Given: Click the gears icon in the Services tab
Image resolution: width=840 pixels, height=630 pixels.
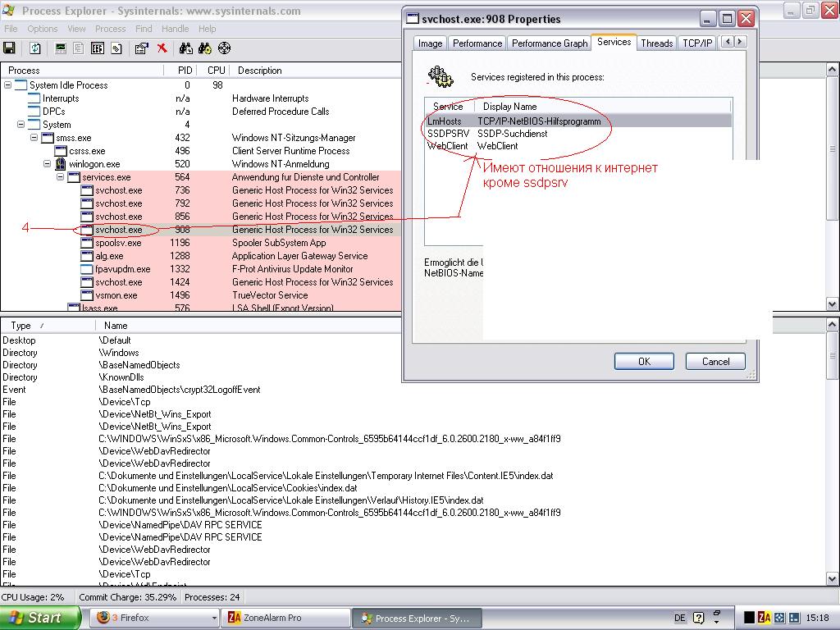Looking at the screenshot, I should point(441,77).
